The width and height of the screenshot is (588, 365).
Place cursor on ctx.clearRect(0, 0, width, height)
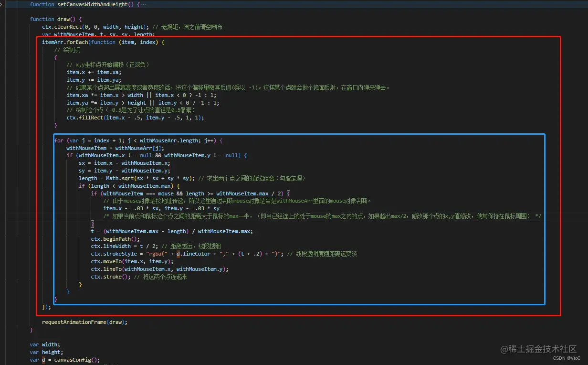point(94,27)
